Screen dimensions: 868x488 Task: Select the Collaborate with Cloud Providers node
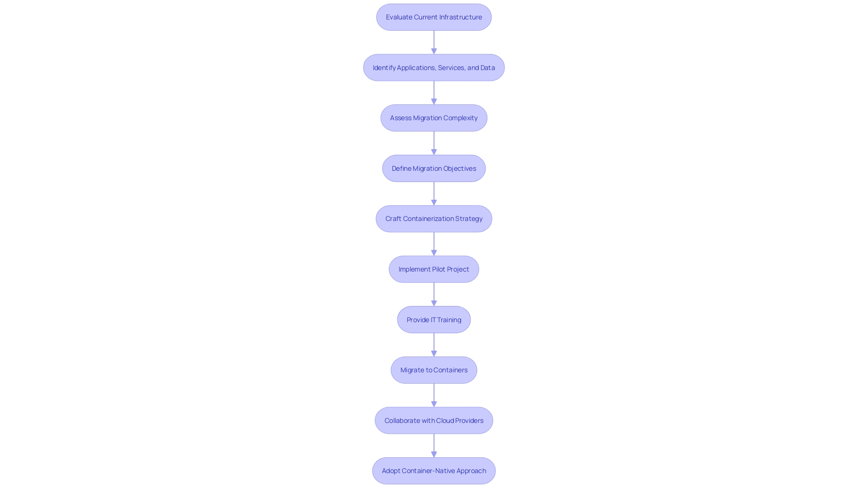(x=434, y=420)
